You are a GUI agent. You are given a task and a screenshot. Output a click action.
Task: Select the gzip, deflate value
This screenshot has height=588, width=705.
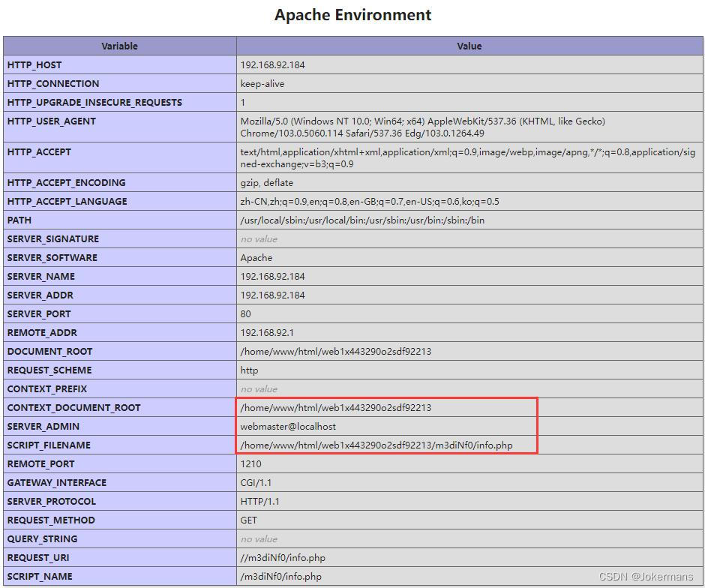pyautogui.click(x=266, y=183)
